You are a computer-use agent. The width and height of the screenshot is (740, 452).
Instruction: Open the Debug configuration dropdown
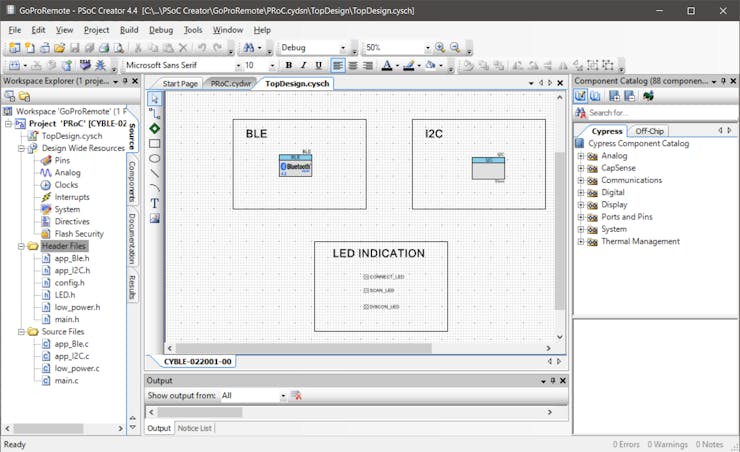click(x=343, y=48)
